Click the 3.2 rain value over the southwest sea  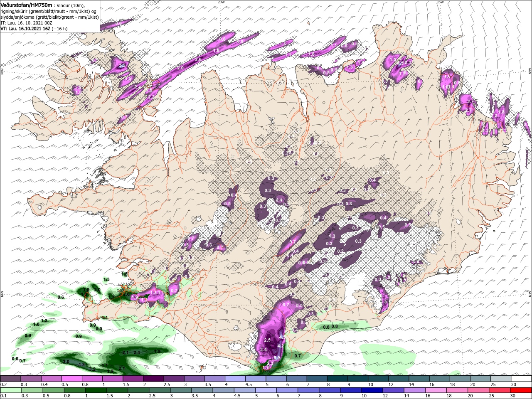pyautogui.click(x=93, y=369)
